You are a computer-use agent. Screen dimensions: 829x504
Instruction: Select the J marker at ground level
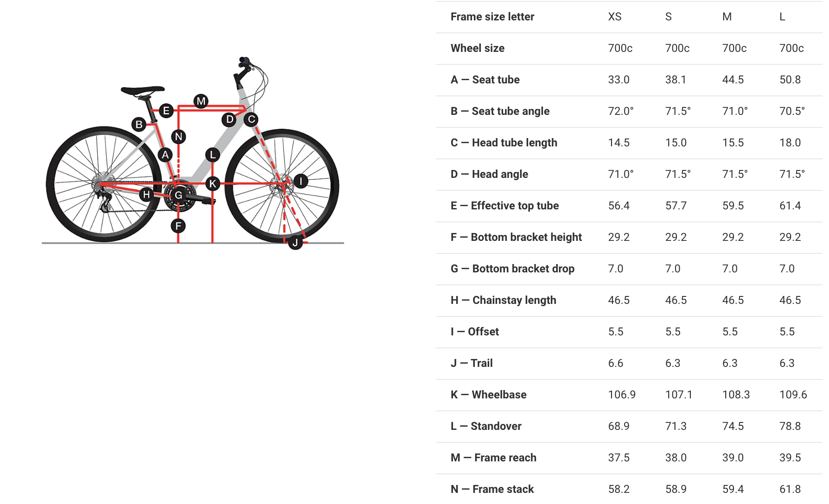[295, 242]
